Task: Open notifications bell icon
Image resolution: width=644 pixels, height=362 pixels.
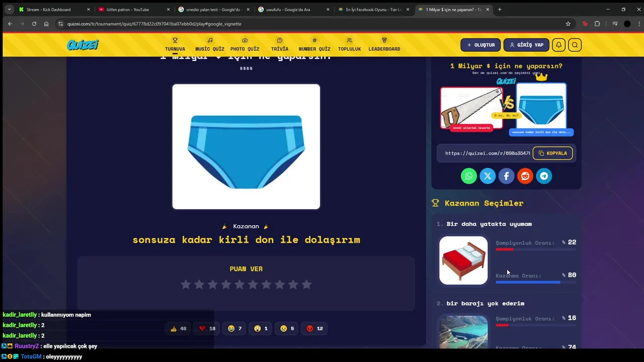Action: point(558,45)
